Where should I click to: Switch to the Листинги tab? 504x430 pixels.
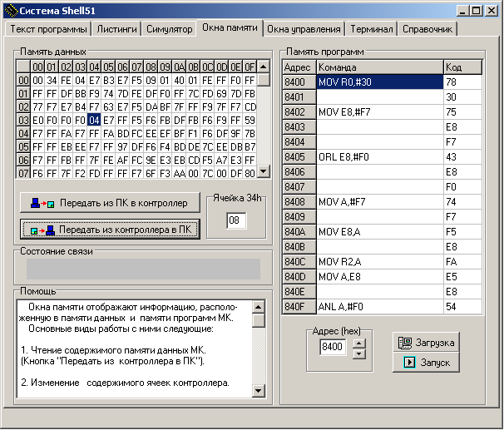(116, 29)
